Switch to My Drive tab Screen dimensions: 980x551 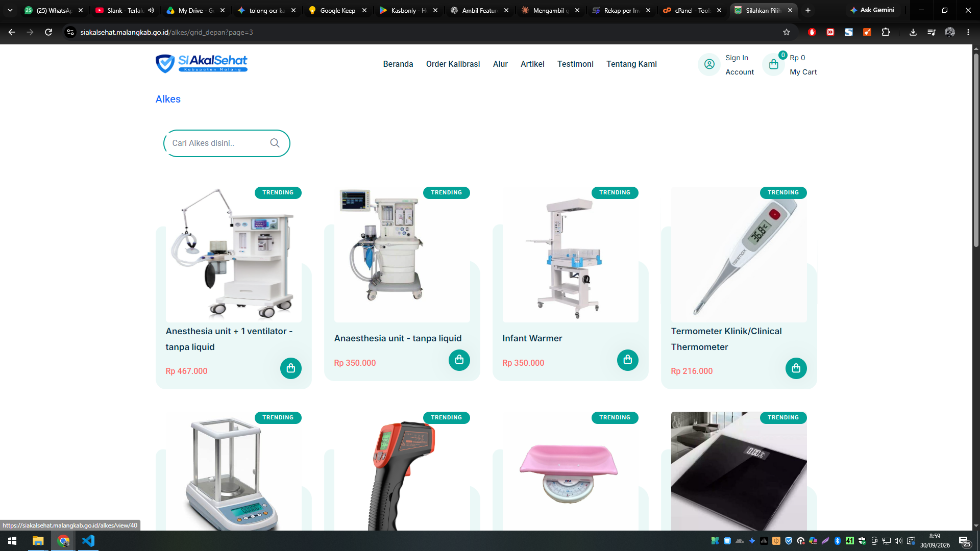click(x=195, y=10)
